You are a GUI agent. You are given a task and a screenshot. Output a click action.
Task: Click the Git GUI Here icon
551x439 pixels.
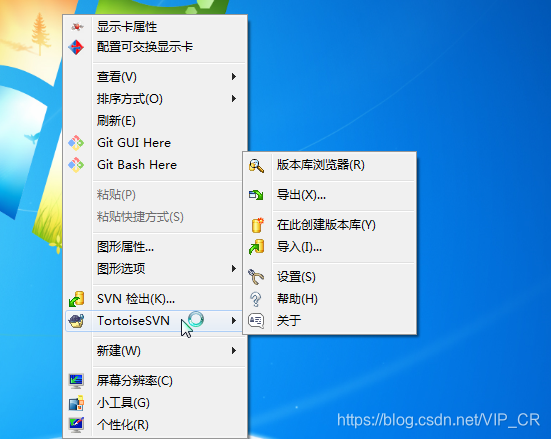[76, 143]
